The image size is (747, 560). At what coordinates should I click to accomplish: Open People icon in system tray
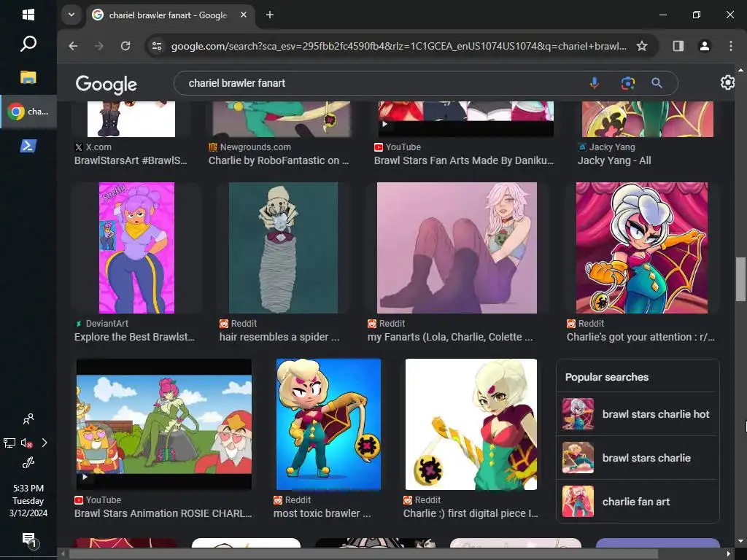28,419
